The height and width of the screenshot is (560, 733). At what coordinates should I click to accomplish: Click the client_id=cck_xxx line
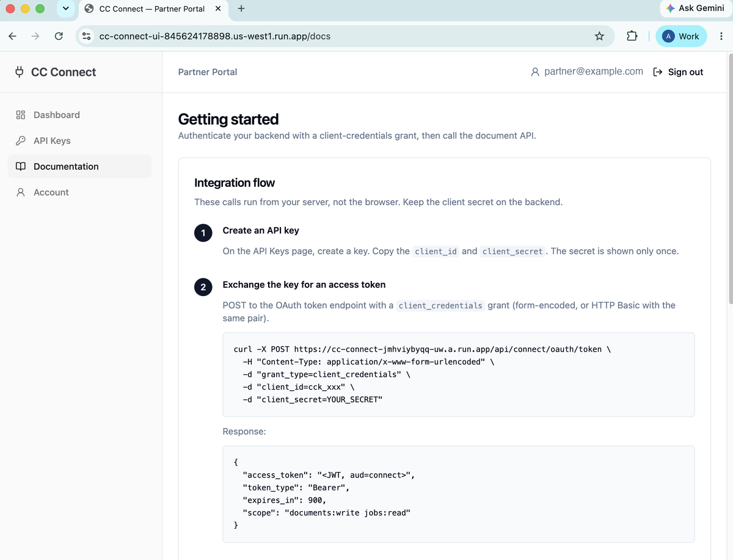(299, 387)
